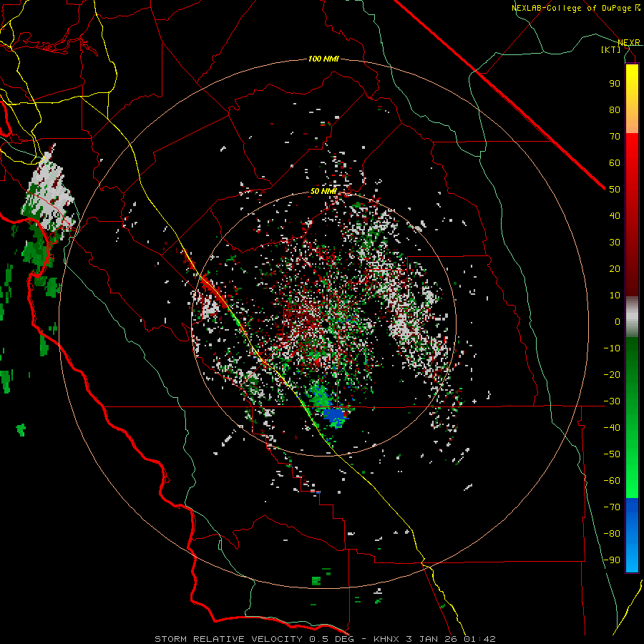Click the 50 NMI range ring label

coord(323,191)
